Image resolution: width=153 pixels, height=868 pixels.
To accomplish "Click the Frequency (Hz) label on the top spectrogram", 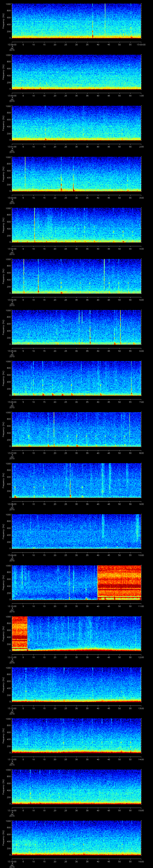I will pos(3,21).
